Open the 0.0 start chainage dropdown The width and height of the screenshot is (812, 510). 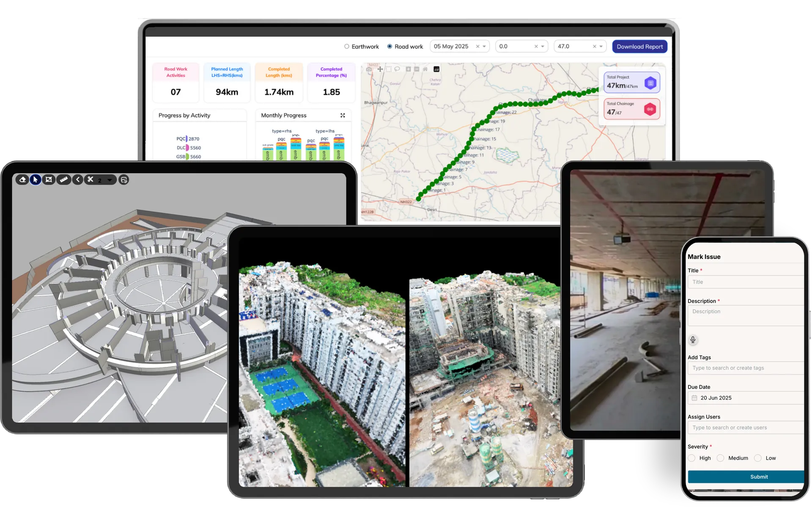543,47
